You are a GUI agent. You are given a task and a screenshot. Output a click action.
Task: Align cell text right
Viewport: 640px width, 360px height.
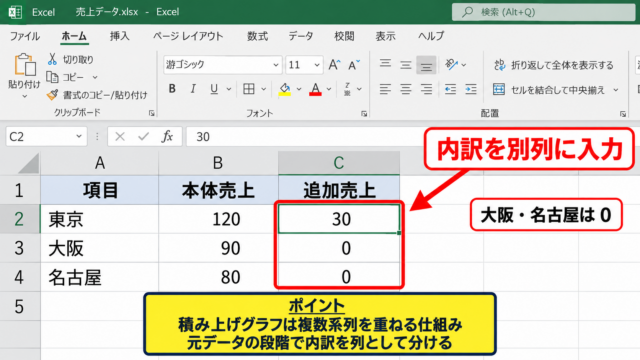click(x=426, y=89)
